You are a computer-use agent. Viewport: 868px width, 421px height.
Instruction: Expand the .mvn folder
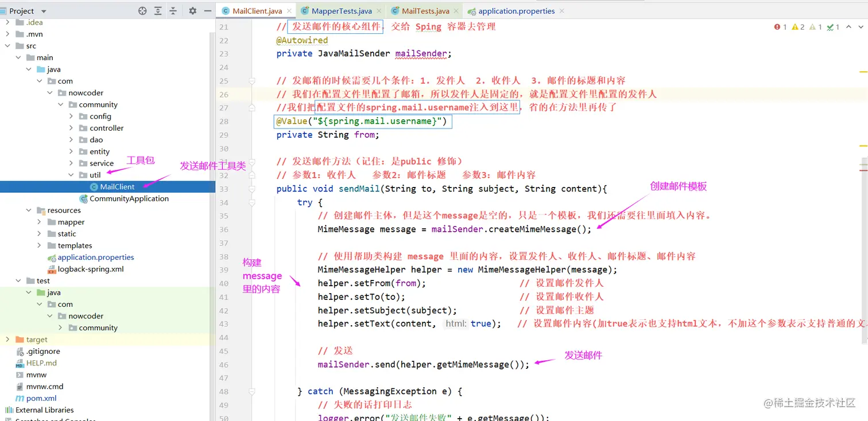click(7, 34)
